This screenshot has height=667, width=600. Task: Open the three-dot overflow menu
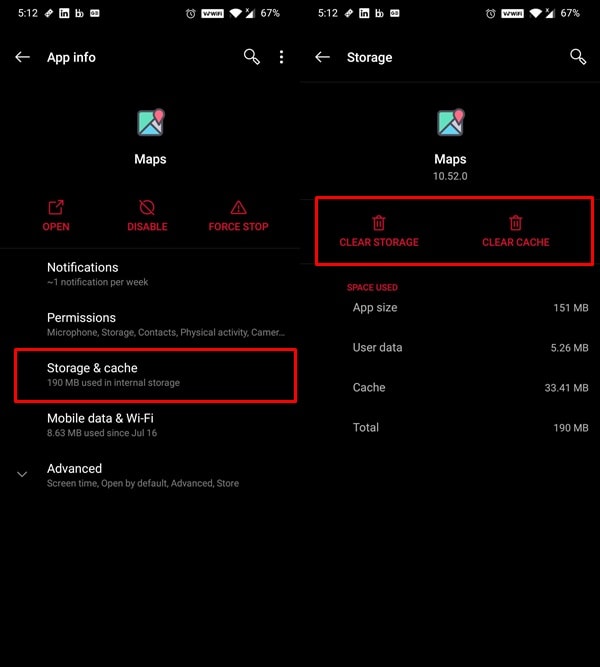[x=281, y=57]
